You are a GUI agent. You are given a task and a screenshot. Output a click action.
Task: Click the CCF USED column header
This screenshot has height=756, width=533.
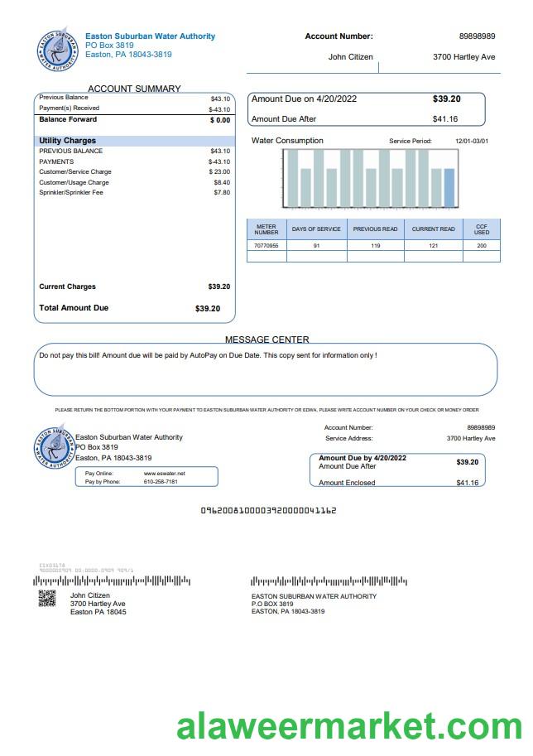coord(481,229)
